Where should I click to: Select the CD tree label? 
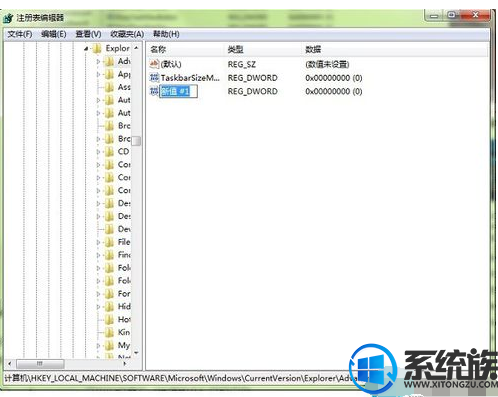123,152
